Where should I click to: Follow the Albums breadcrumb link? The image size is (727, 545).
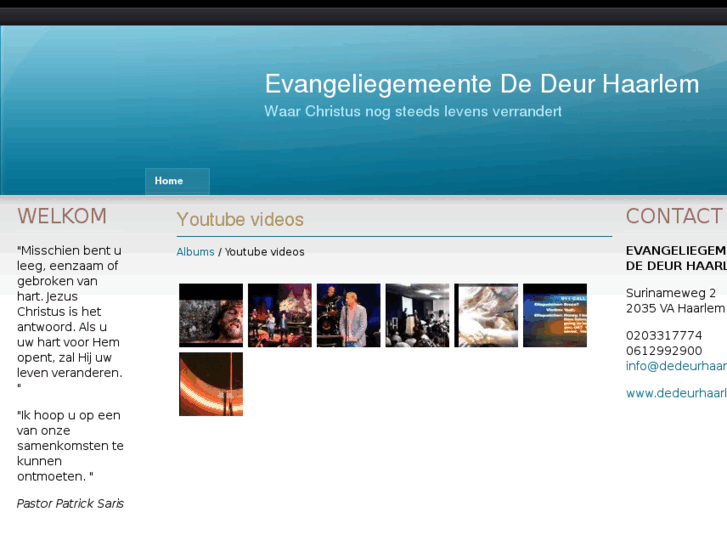(x=195, y=252)
